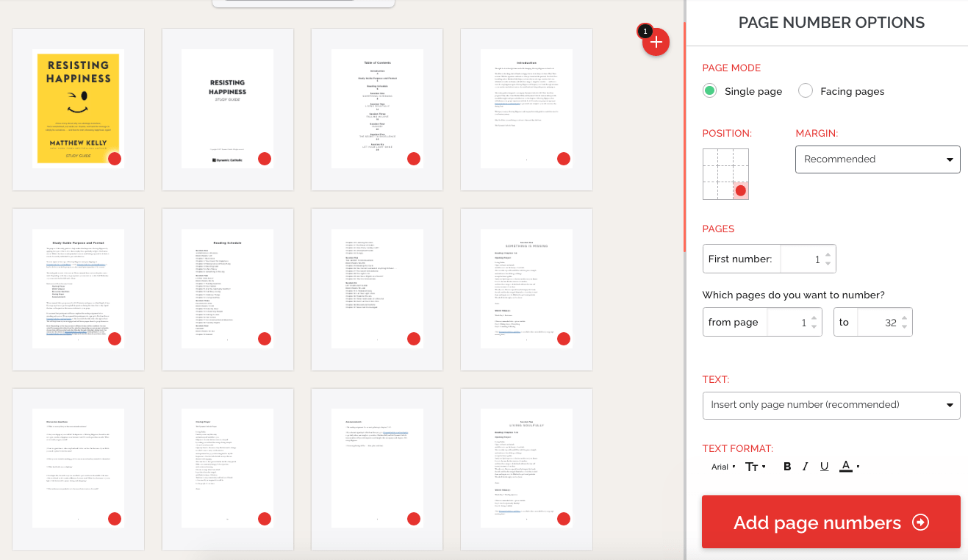The image size is (968, 560).
Task: Select the Resisting Happiness Study Guide title page
Action: click(x=228, y=109)
